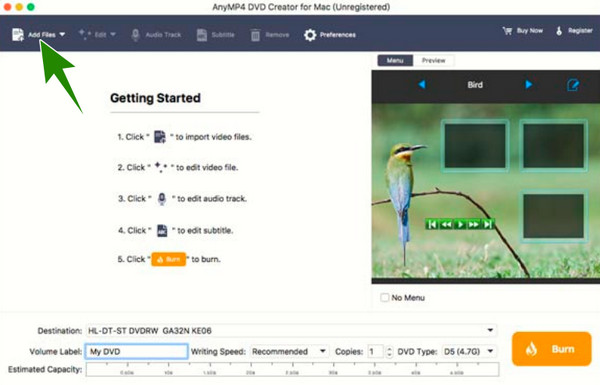This screenshot has width=600, height=385.
Task: Expand the Add Files dropdown arrow
Action: [62, 34]
